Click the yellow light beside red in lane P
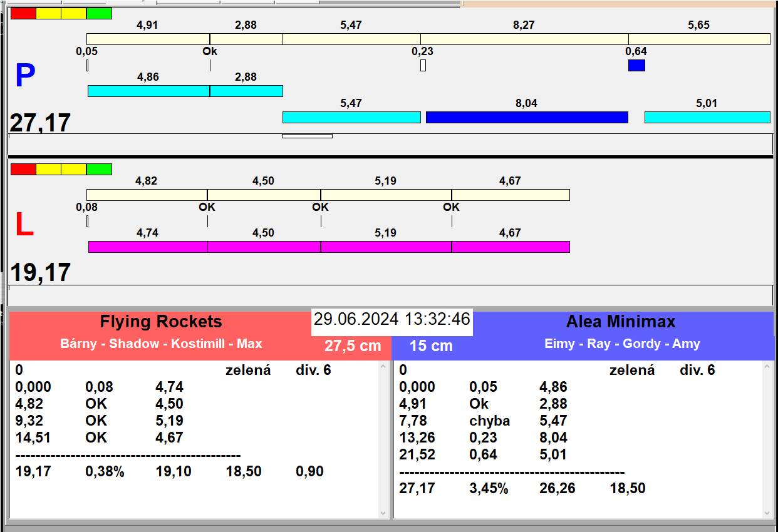 click(x=49, y=13)
